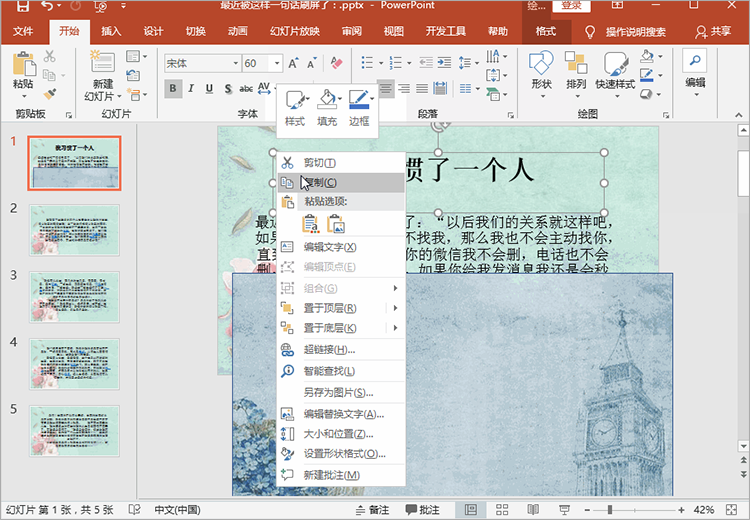Click the zoom in plus button
750x520 pixels.
coord(681,509)
